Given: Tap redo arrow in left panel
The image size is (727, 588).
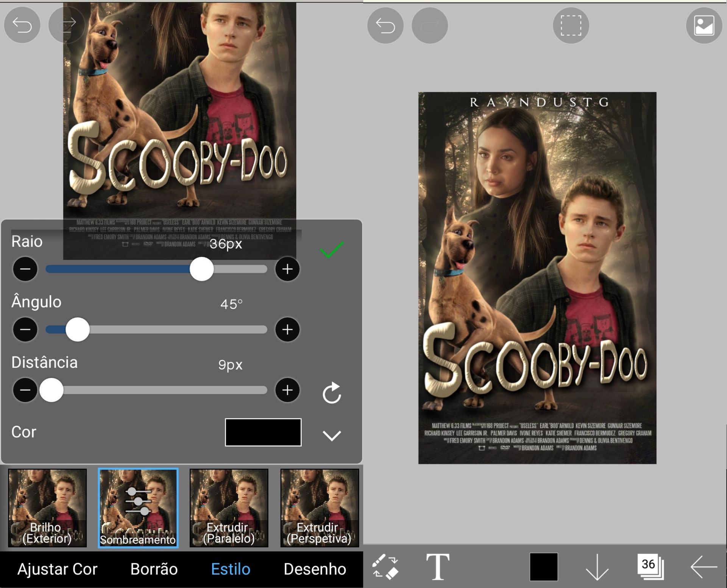Looking at the screenshot, I should click(x=67, y=25).
